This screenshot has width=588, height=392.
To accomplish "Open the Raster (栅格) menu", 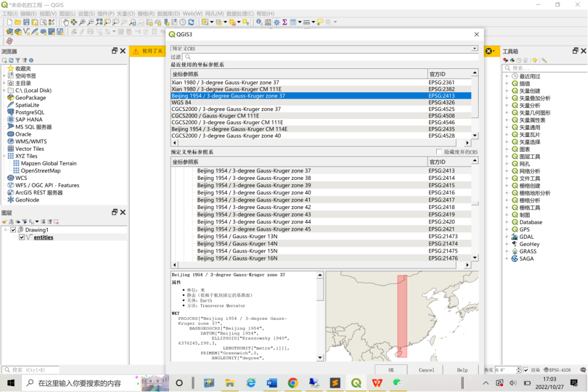I will tap(146, 13).
